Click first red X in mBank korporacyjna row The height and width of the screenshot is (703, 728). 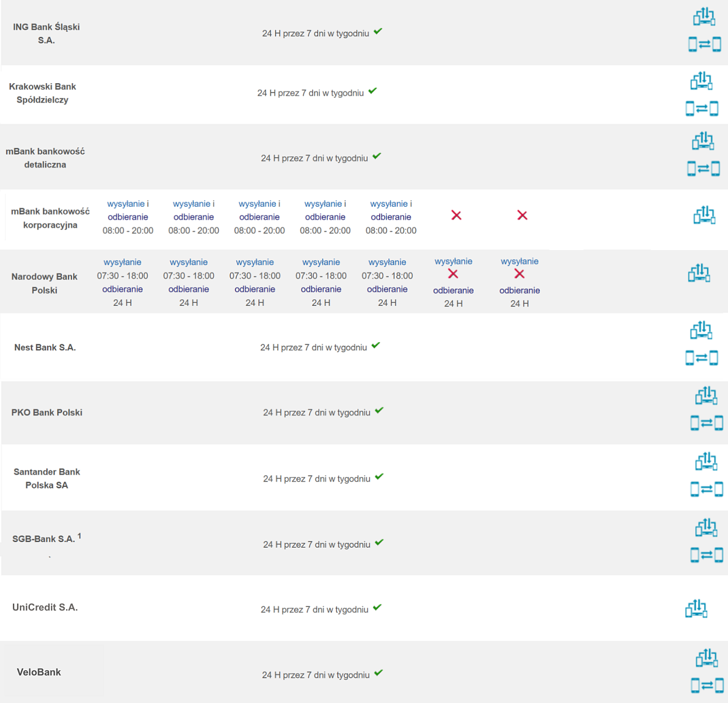(x=456, y=216)
